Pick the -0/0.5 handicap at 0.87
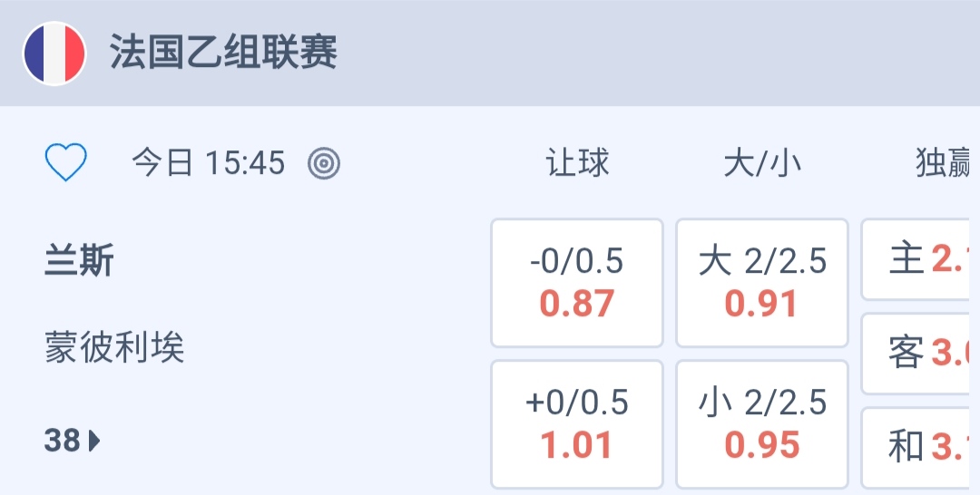Image resolution: width=980 pixels, height=495 pixels. click(x=577, y=283)
